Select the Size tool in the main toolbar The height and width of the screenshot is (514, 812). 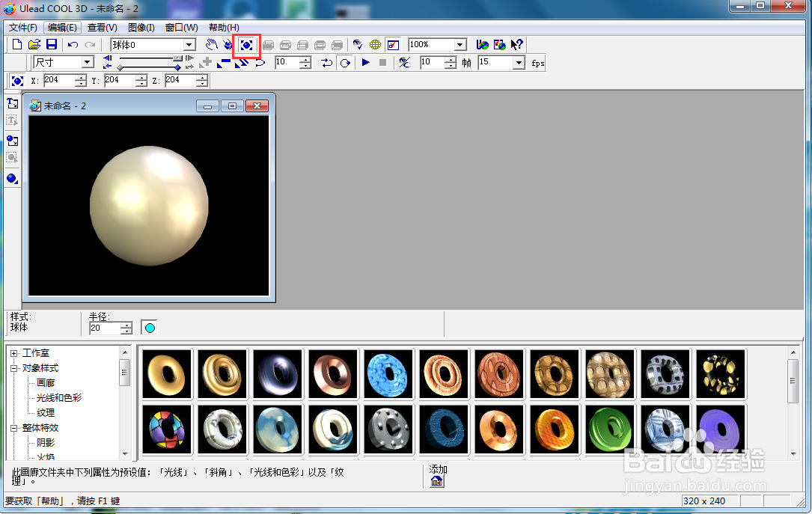(x=246, y=45)
